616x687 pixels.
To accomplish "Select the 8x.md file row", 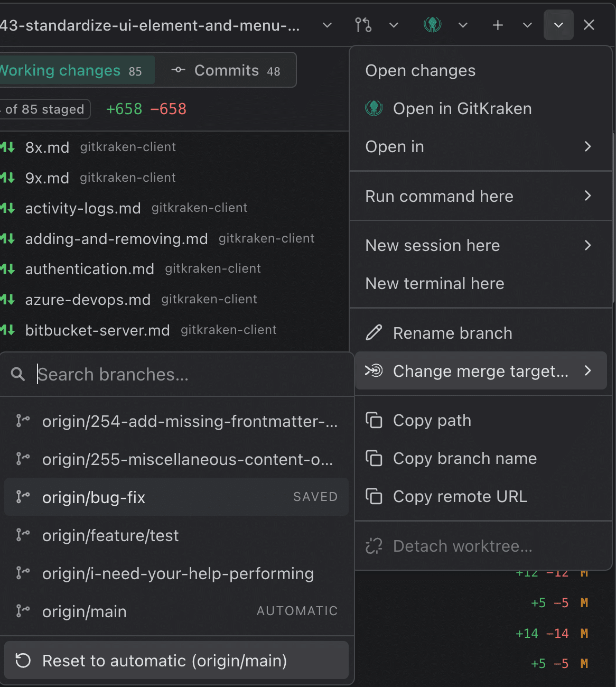I will (x=174, y=147).
